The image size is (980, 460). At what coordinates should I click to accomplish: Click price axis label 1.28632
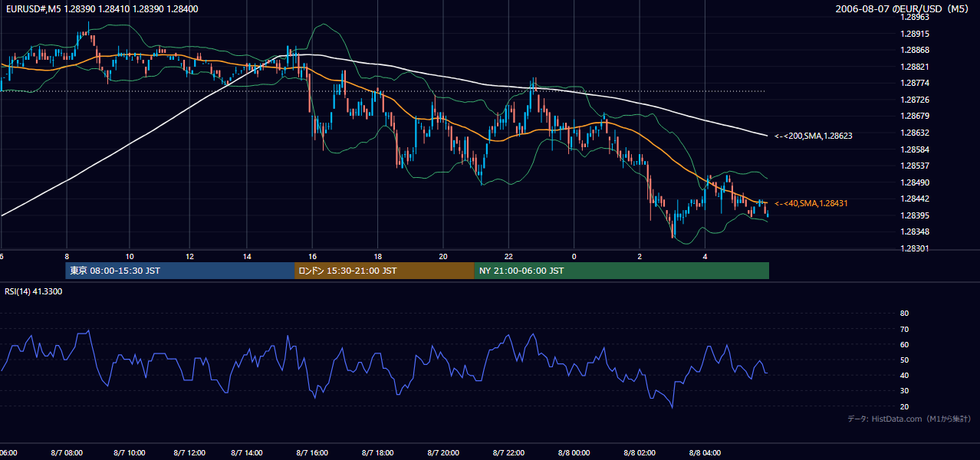(913, 133)
